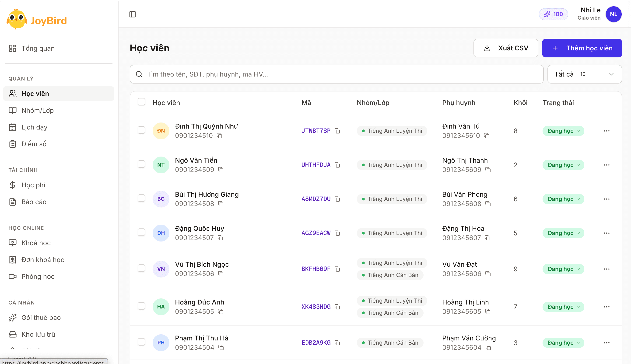Open more actions for Đặng Quốc Huy
The width and height of the screenshot is (631, 364).
pyautogui.click(x=606, y=233)
